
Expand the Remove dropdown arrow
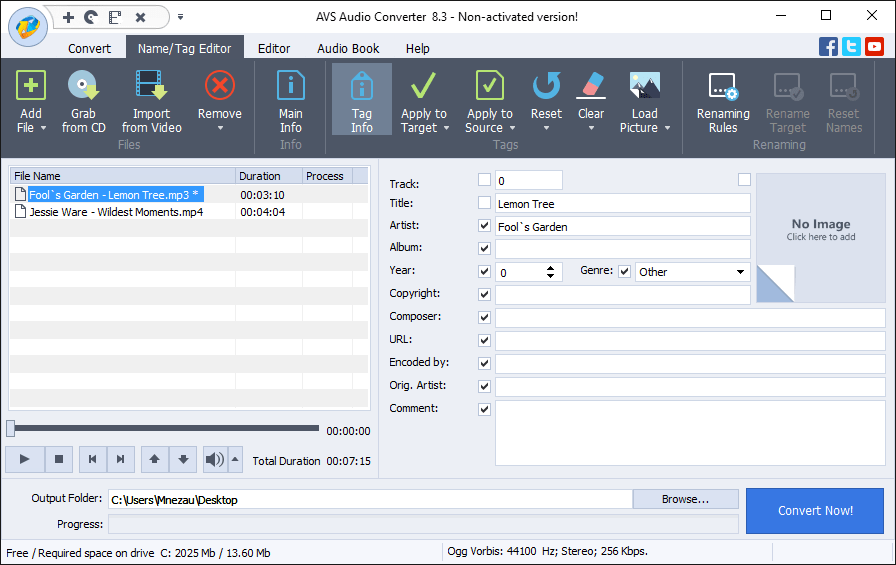pyautogui.click(x=220, y=129)
